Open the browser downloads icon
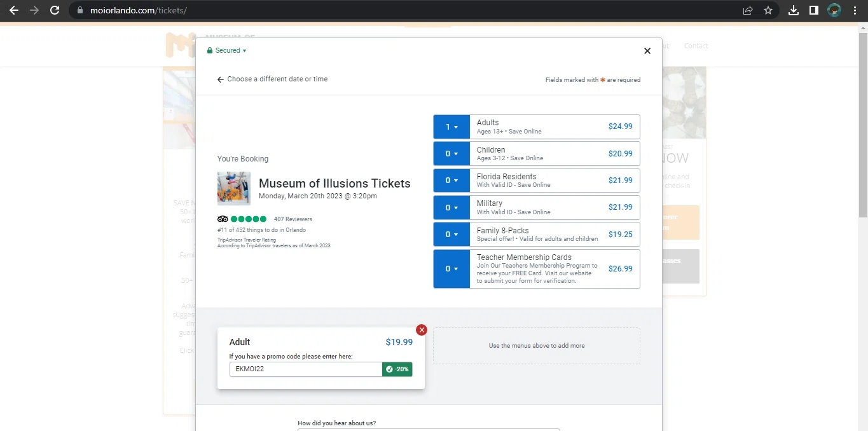Image resolution: width=868 pixels, height=431 pixels. coord(794,10)
